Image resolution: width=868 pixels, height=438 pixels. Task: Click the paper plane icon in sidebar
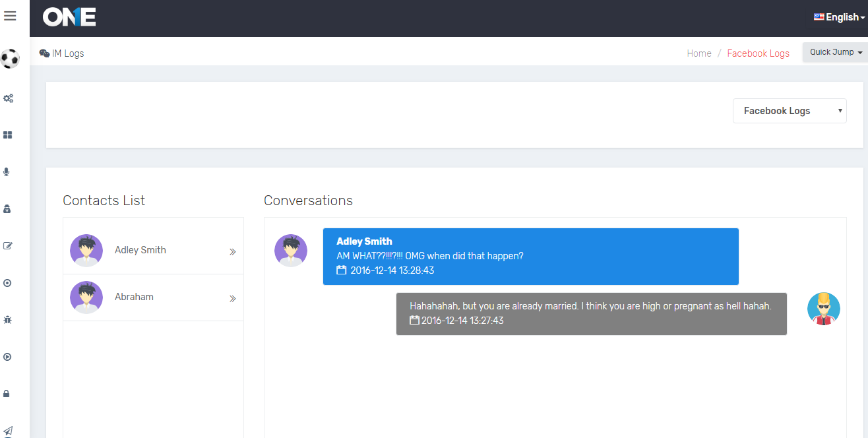8,431
